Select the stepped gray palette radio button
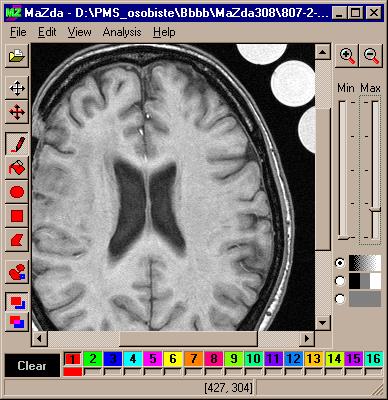Viewport: 388px width, 400px height. (340, 281)
